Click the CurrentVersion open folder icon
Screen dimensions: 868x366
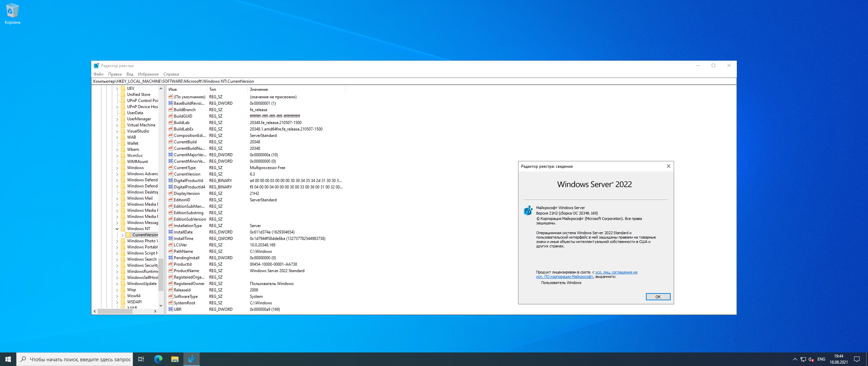(129, 235)
